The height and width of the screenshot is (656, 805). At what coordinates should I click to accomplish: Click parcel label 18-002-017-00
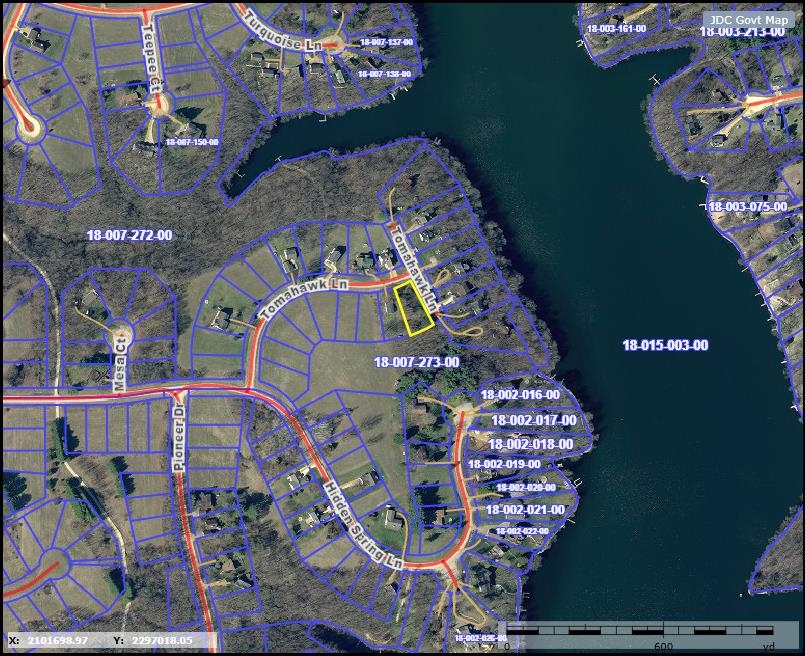pos(534,420)
